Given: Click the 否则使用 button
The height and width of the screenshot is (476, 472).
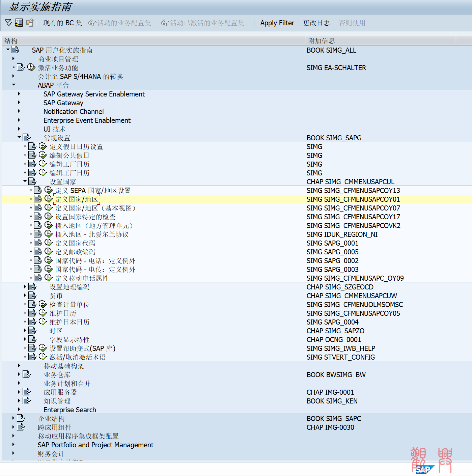Looking at the screenshot, I should click(352, 23).
